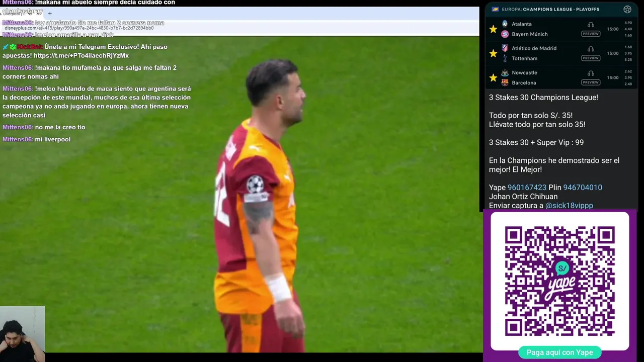This screenshot has height=362, width=644.
Task: Click headphones icon for Atalanta match
Action: [591, 25]
